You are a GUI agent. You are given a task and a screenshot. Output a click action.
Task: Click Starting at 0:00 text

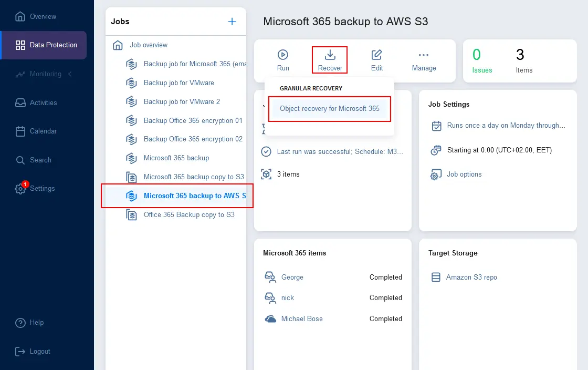(499, 150)
